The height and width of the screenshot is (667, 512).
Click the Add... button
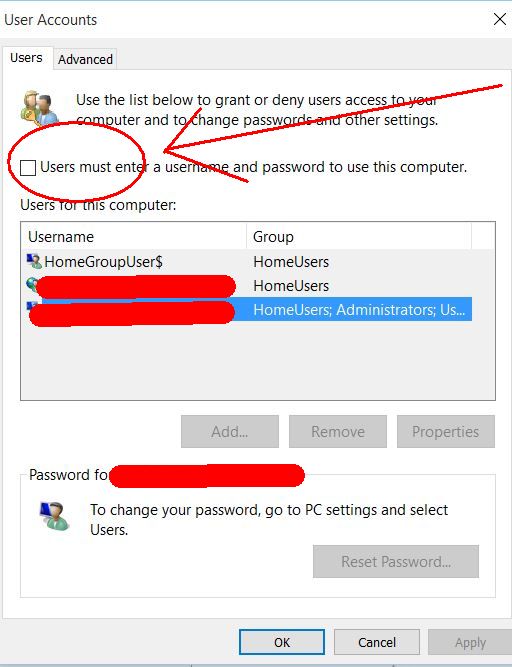coord(230,431)
